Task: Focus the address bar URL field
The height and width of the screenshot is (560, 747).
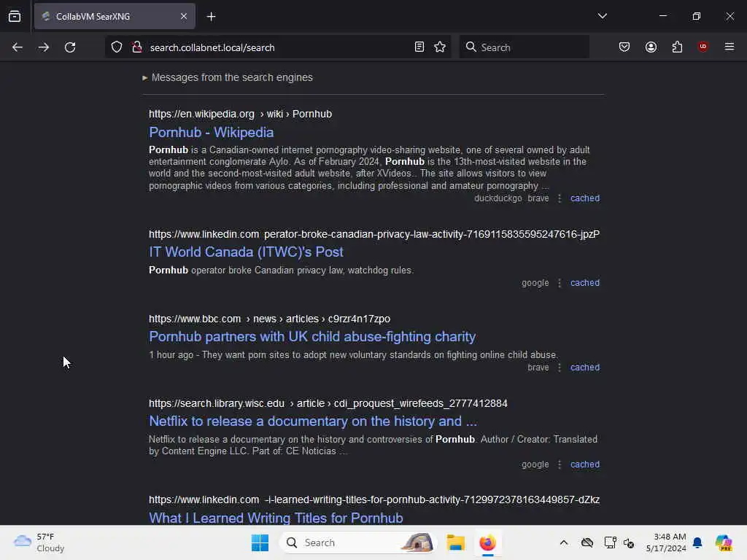Action: click(276, 47)
